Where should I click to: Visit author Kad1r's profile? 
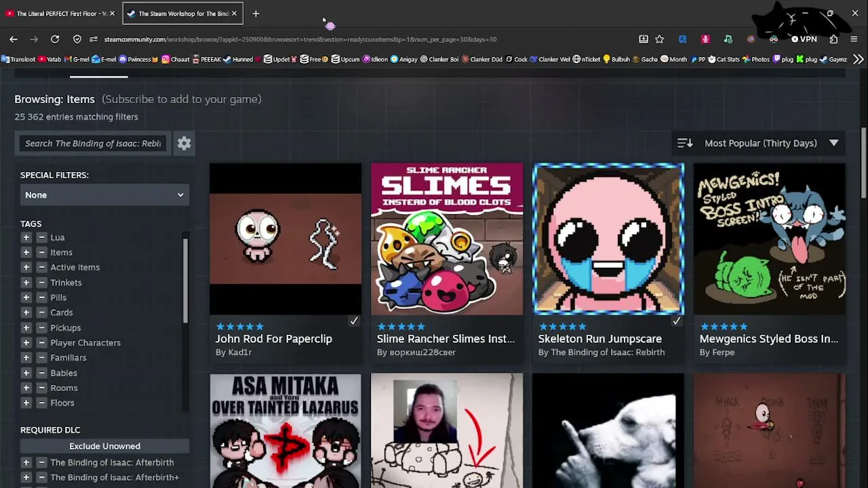(239, 352)
